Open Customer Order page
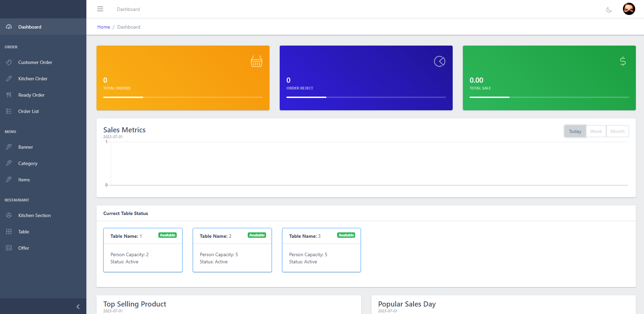 tap(43, 62)
